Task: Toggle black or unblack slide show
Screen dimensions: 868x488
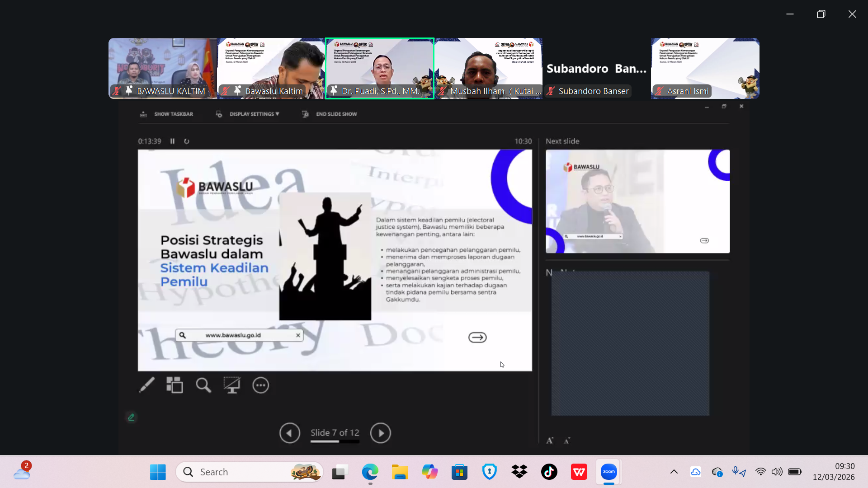Action: (x=231, y=385)
